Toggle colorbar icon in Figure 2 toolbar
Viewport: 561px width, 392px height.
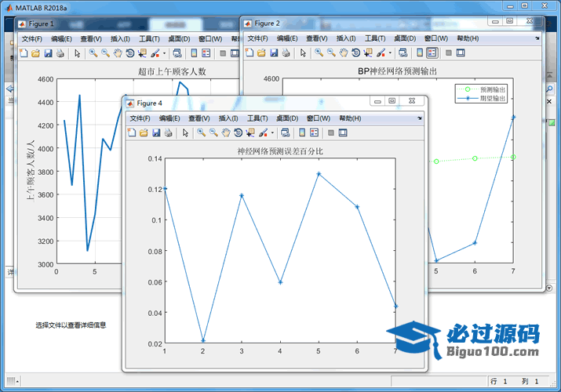click(420, 53)
